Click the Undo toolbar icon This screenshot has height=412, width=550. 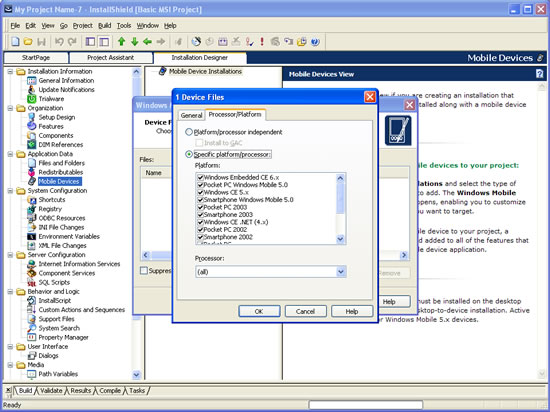(59, 42)
